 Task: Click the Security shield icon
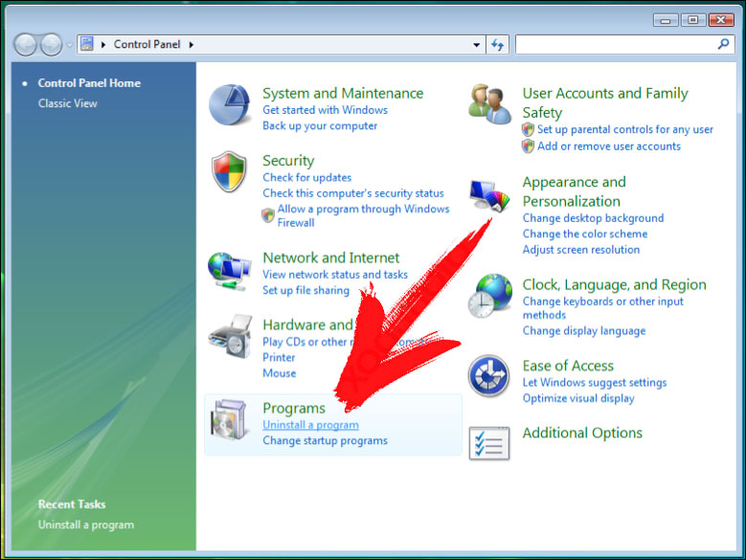[229, 171]
